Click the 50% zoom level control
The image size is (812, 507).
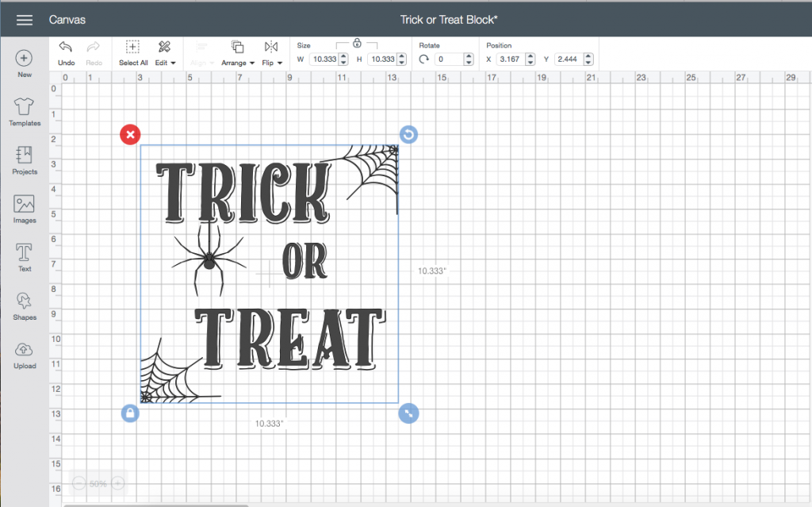pos(98,482)
